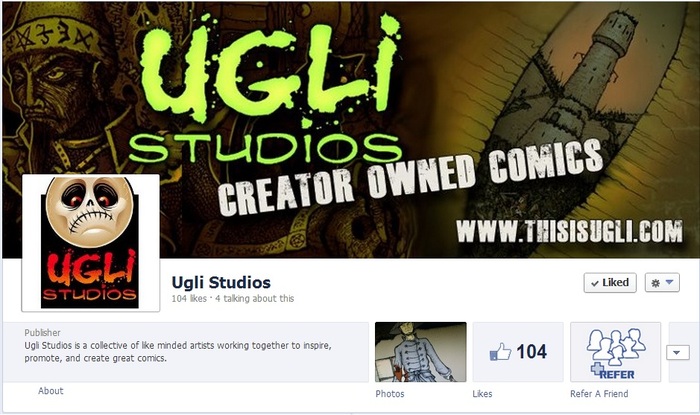Click the 104 likes count text
This screenshot has height=415, width=700.
click(x=189, y=299)
